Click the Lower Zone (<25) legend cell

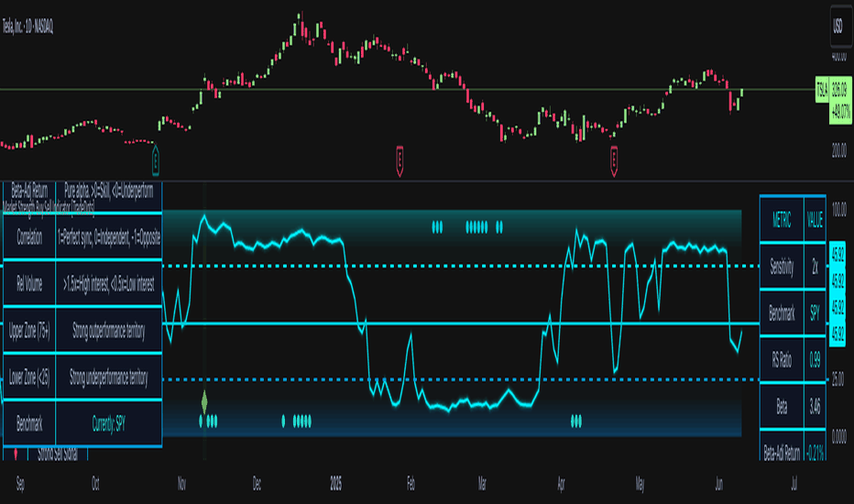[29, 378]
